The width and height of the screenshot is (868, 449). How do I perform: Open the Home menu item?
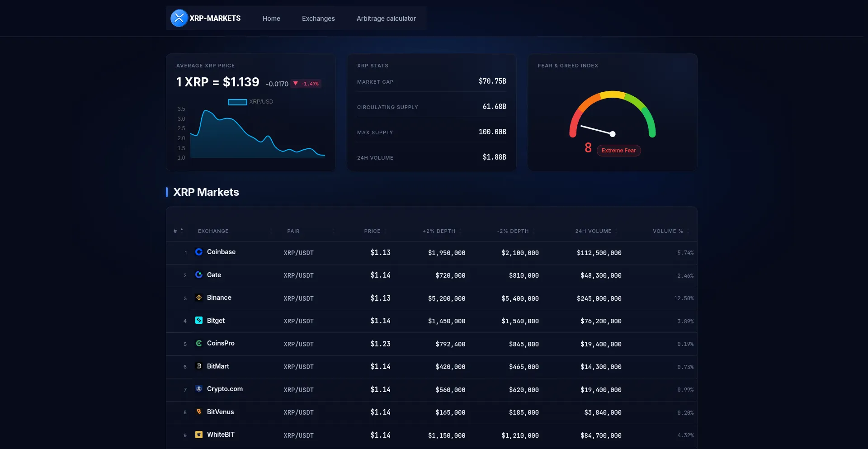click(271, 19)
